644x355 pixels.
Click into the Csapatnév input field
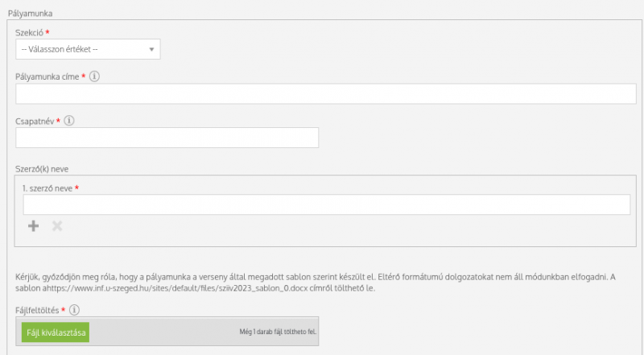click(167, 138)
